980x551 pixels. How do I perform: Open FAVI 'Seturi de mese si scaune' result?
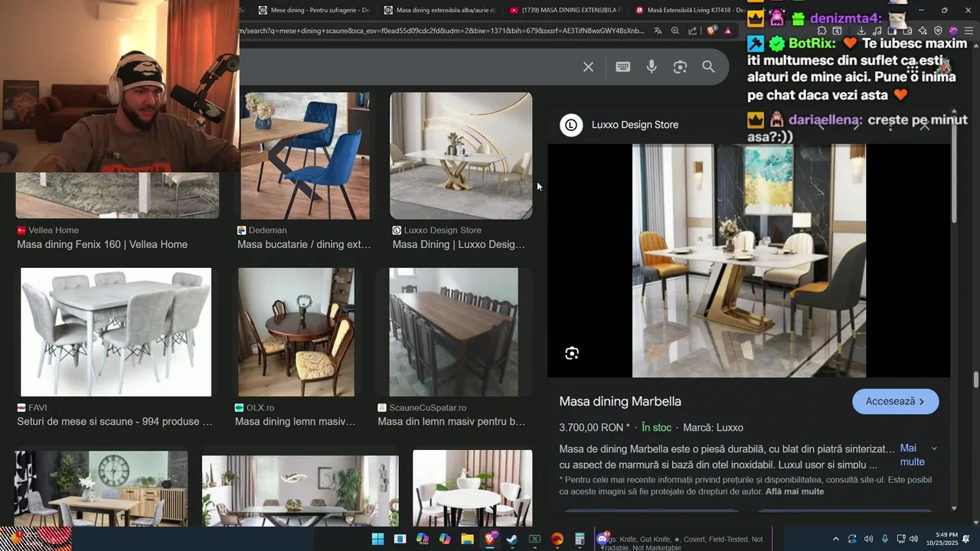coord(115,421)
